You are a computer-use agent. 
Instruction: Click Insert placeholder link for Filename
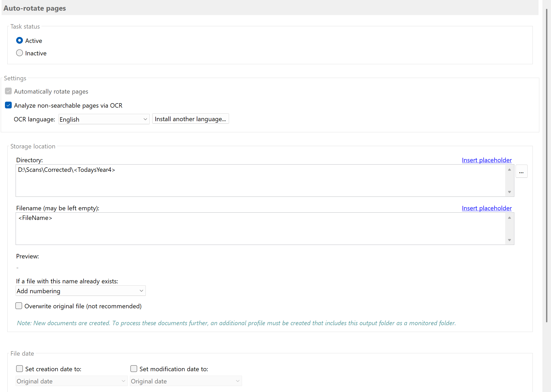pos(486,208)
